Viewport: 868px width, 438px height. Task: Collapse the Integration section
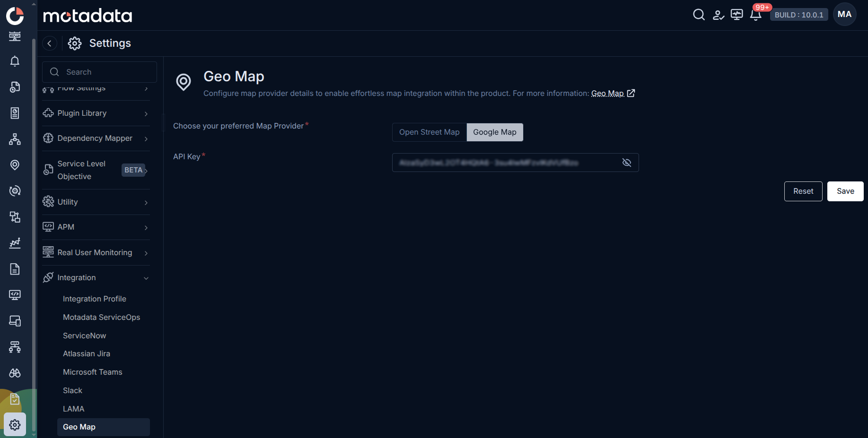pos(96,278)
